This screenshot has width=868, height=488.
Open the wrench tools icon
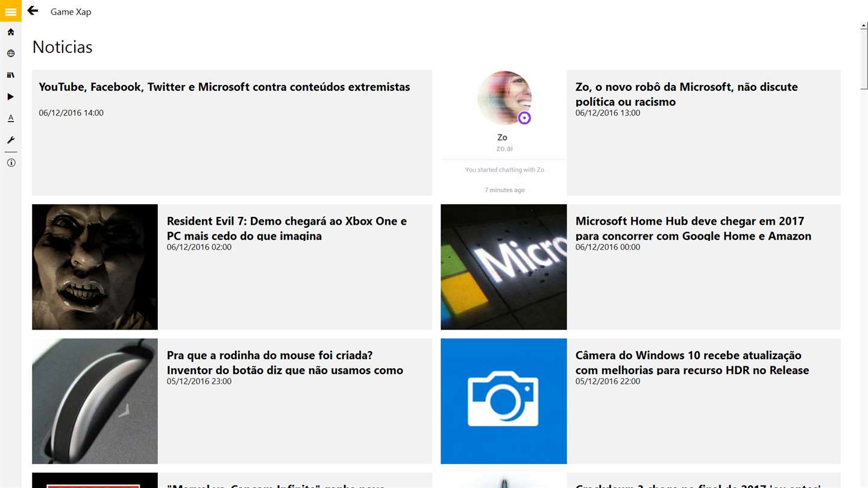(x=11, y=140)
